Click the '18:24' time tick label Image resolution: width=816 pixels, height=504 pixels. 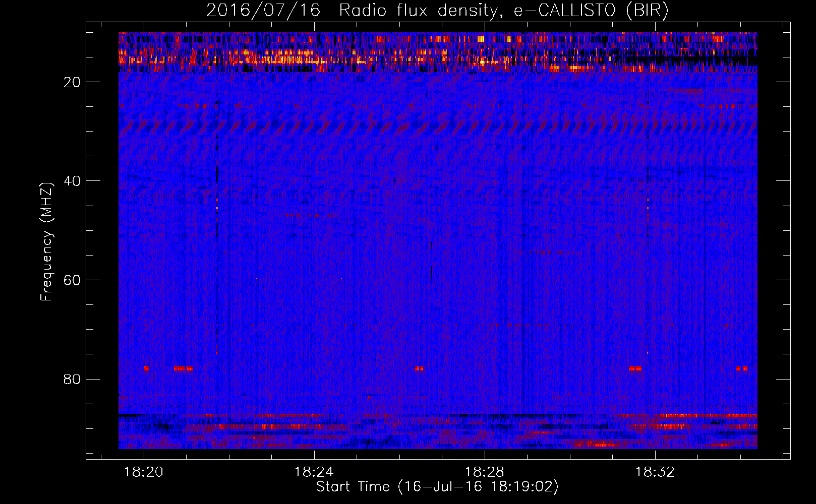[314, 472]
